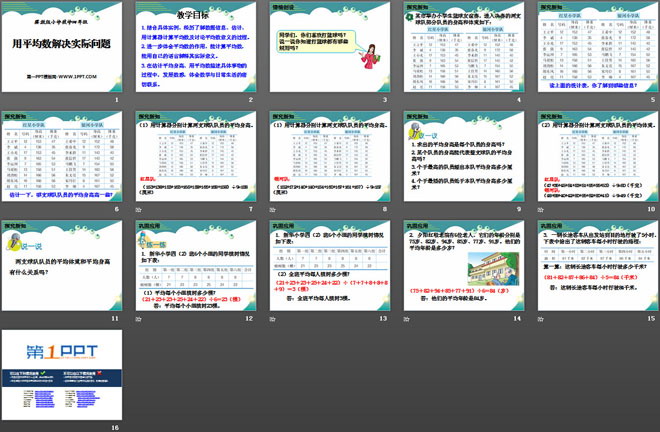Select slide 10 thumbnail

point(598,156)
